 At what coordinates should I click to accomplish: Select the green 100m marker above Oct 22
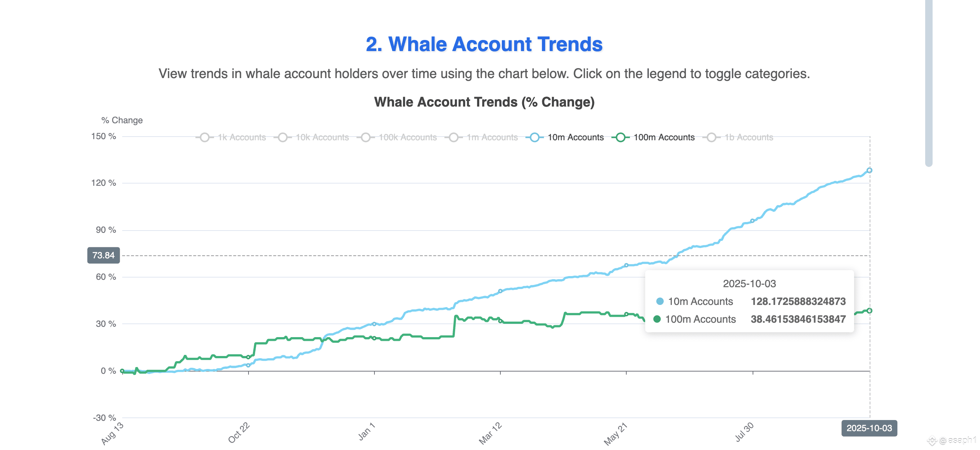click(x=249, y=357)
